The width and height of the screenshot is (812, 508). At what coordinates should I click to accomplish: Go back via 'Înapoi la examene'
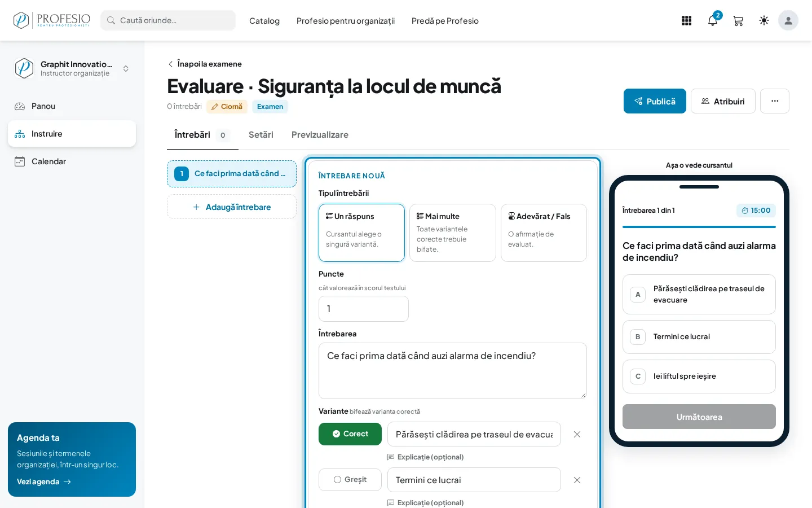tap(205, 64)
